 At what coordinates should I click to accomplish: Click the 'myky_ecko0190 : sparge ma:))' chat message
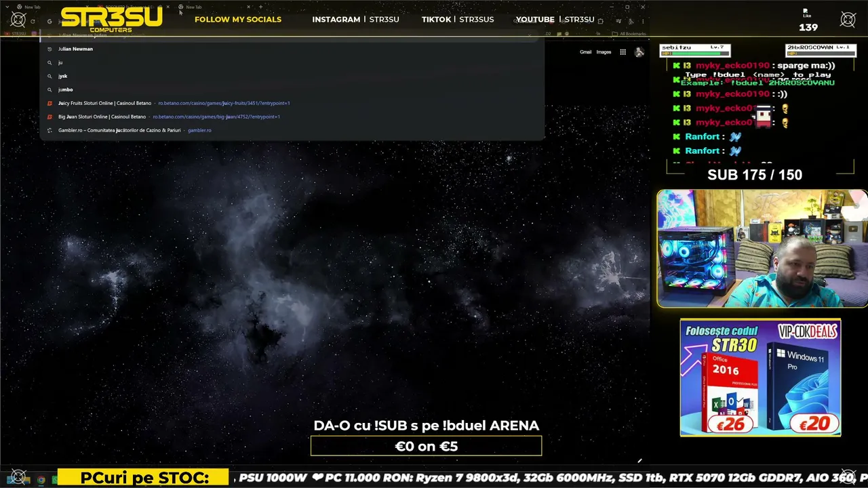pos(753,66)
